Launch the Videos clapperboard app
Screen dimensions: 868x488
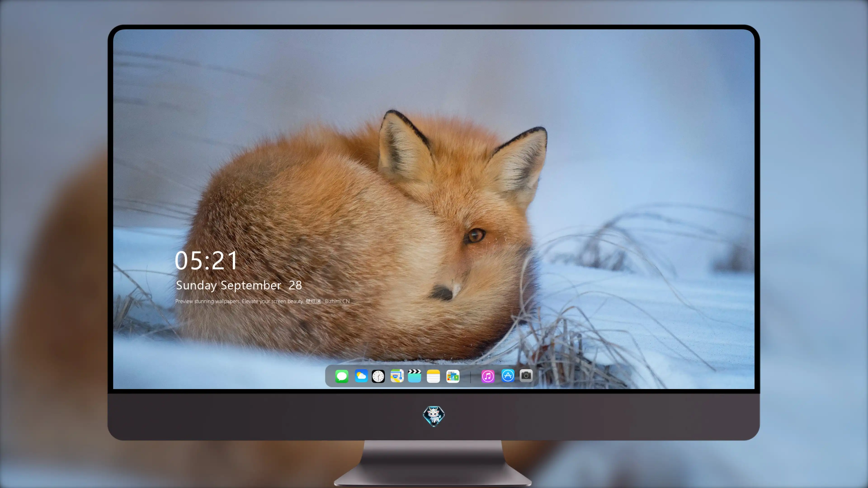[415, 376]
